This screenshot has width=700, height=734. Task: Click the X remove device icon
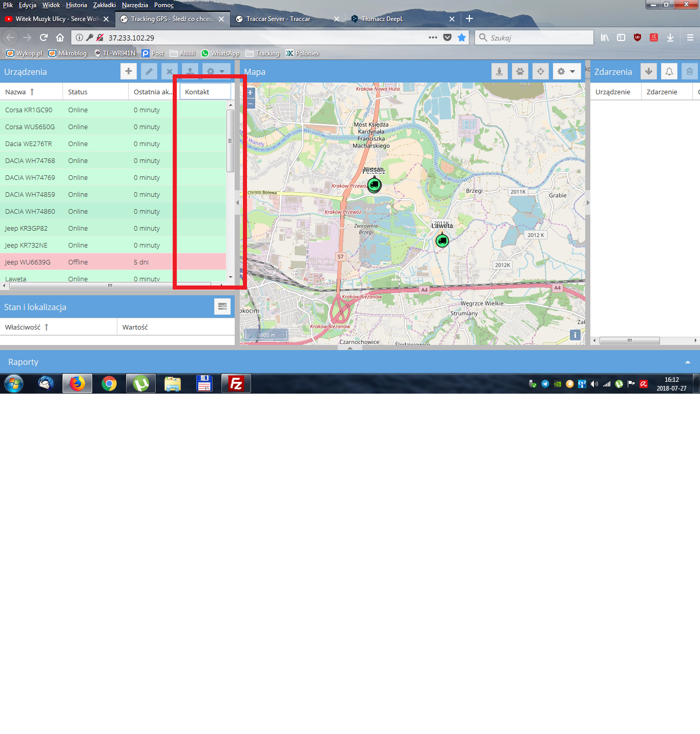tap(169, 71)
